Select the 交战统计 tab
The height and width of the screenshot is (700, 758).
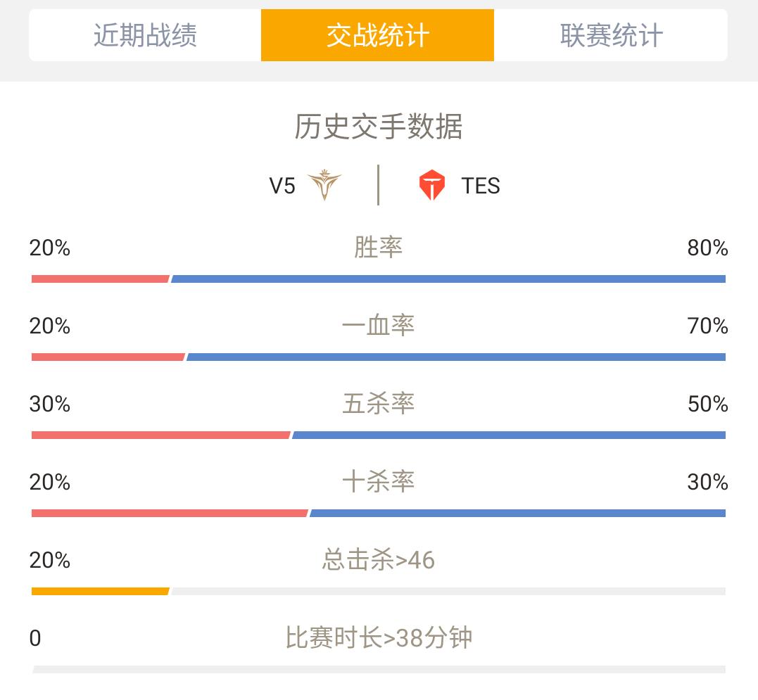(377, 35)
